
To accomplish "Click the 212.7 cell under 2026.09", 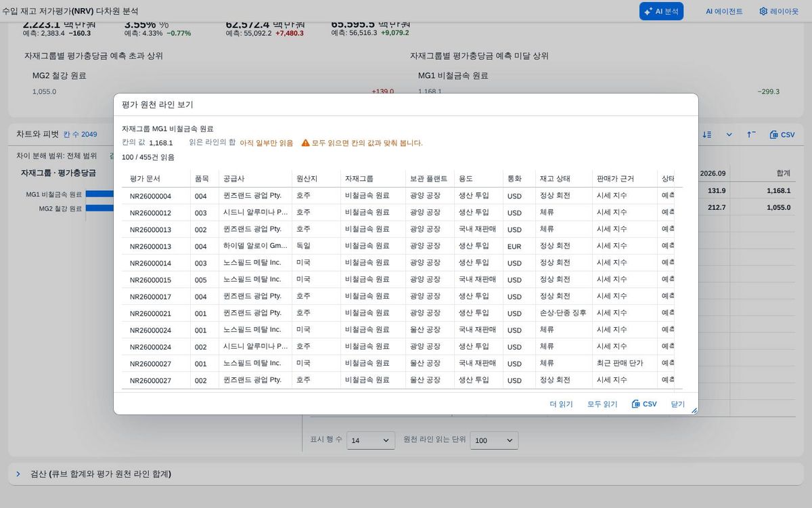I will click(x=716, y=207).
